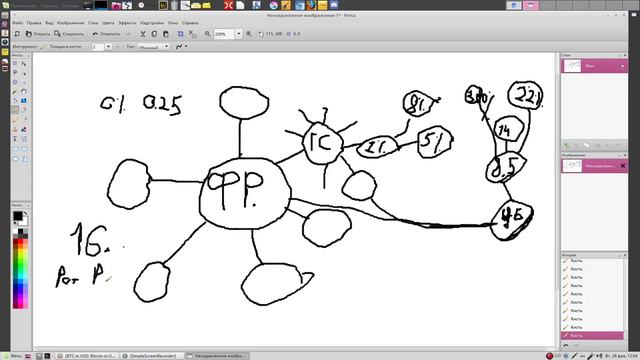The image size is (640, 360).
Task: Select the Ellipse Select tool
Action: [15, 82]
